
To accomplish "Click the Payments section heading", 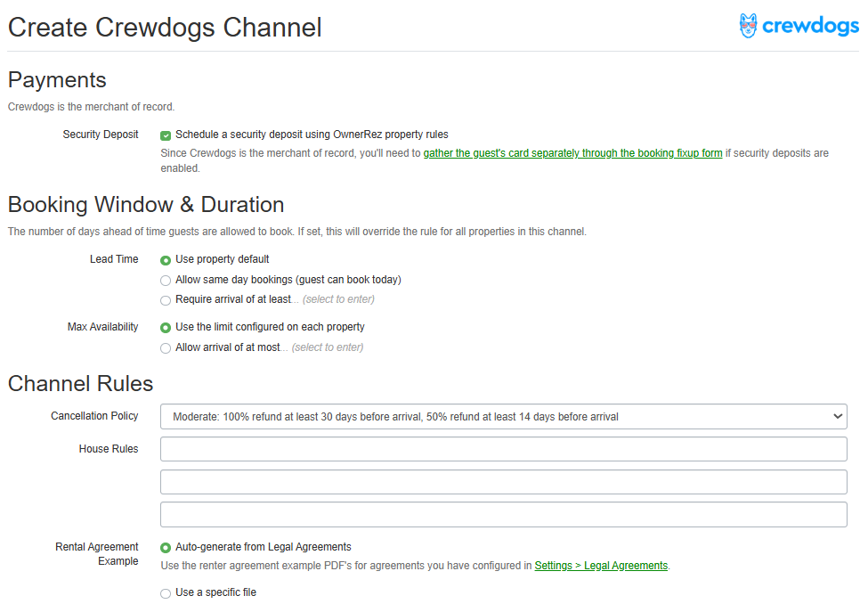I will click(x=57, y=80).
